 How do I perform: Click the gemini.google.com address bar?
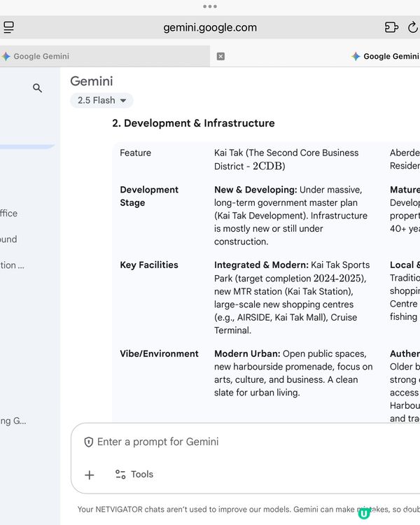(210, 27)
